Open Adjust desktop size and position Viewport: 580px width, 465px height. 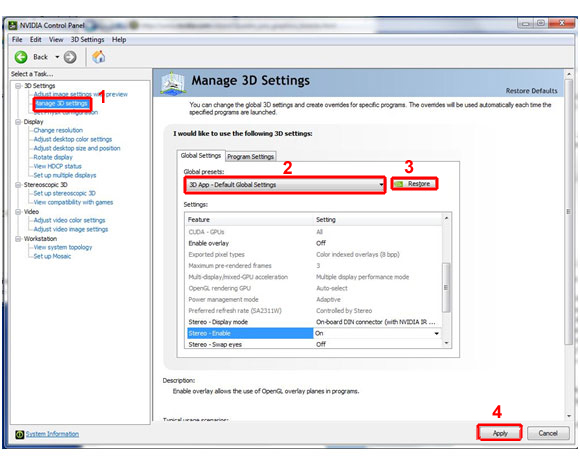pos(77,148)
